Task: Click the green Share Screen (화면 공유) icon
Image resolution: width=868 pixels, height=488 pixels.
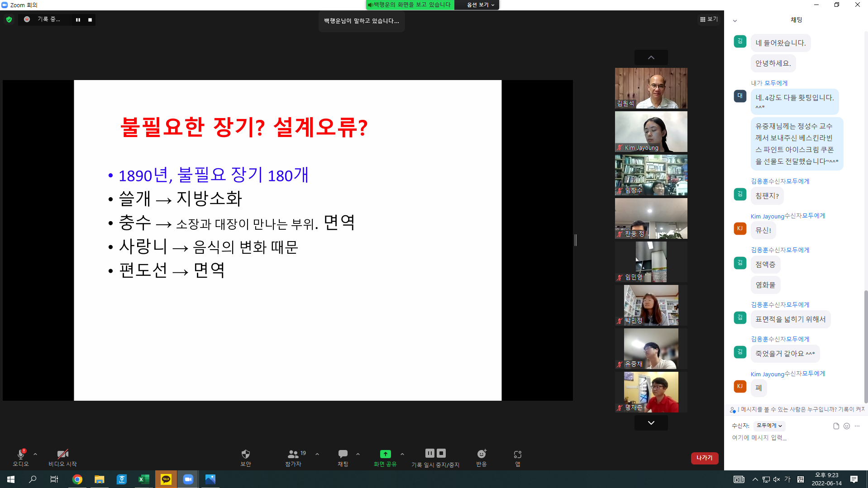Action: pyautogui.click(x=385, y=454)
